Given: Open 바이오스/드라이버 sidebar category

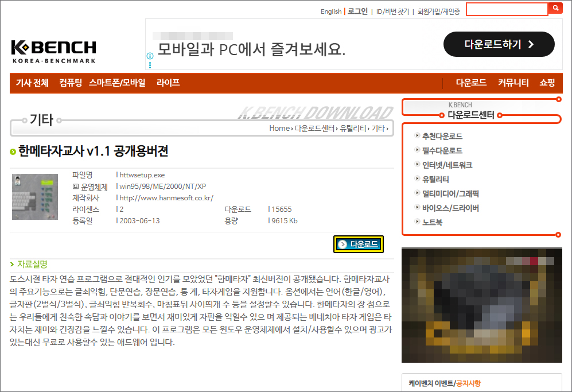Looking at the screenshot, I should pos(450,208).
